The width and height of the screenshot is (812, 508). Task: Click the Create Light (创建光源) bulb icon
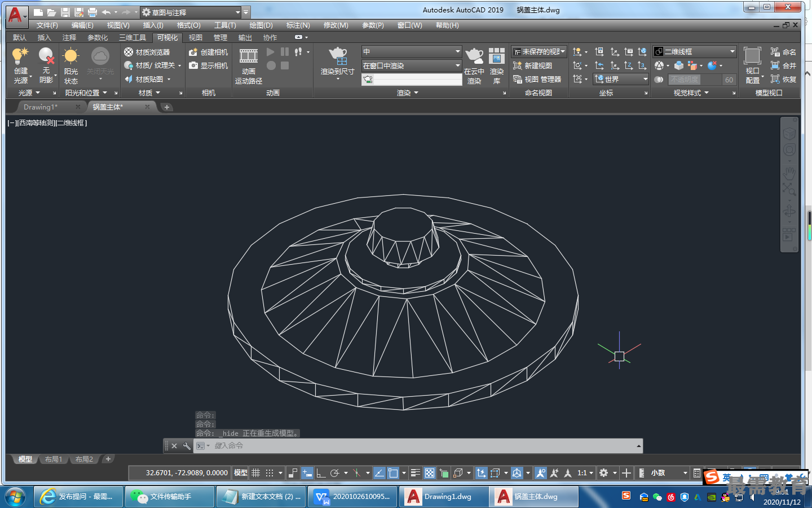point(20,56)
